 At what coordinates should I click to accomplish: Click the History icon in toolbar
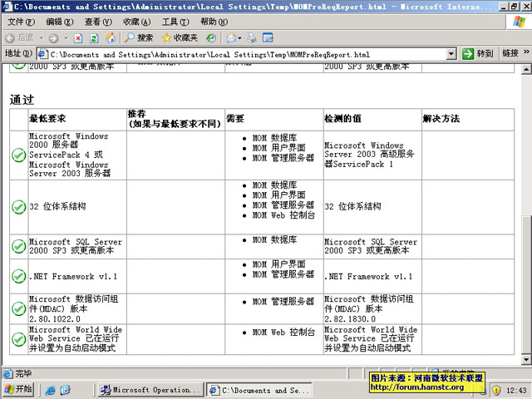tap(211, 38)
